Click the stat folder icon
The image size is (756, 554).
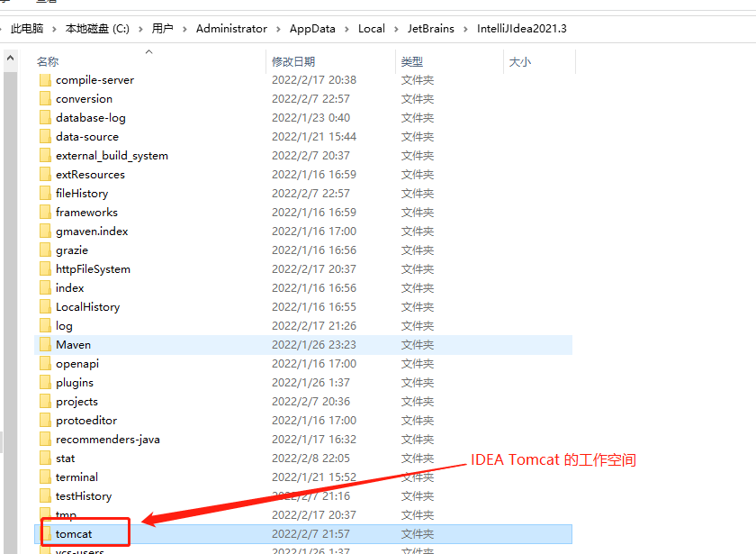(45, 458)
